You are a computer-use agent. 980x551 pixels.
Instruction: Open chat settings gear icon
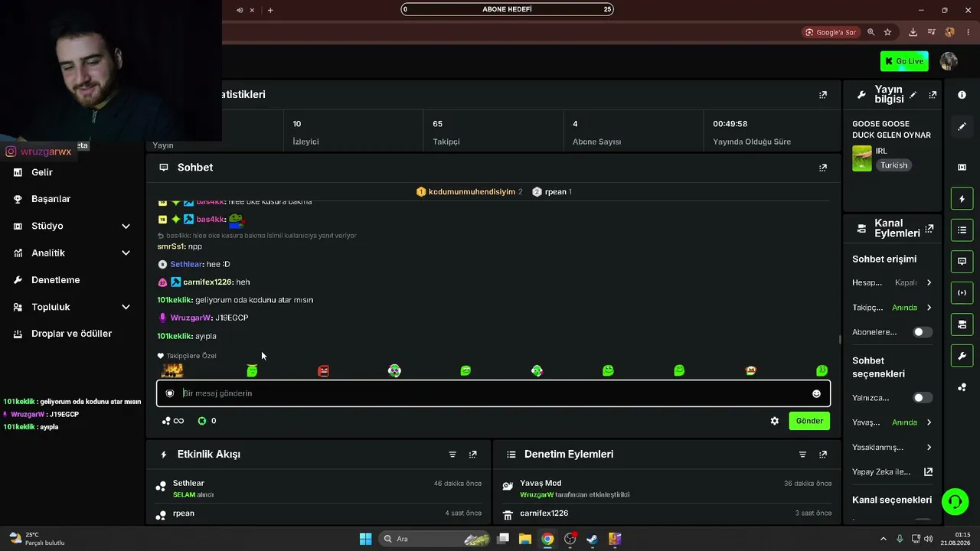tap(775, 421)
